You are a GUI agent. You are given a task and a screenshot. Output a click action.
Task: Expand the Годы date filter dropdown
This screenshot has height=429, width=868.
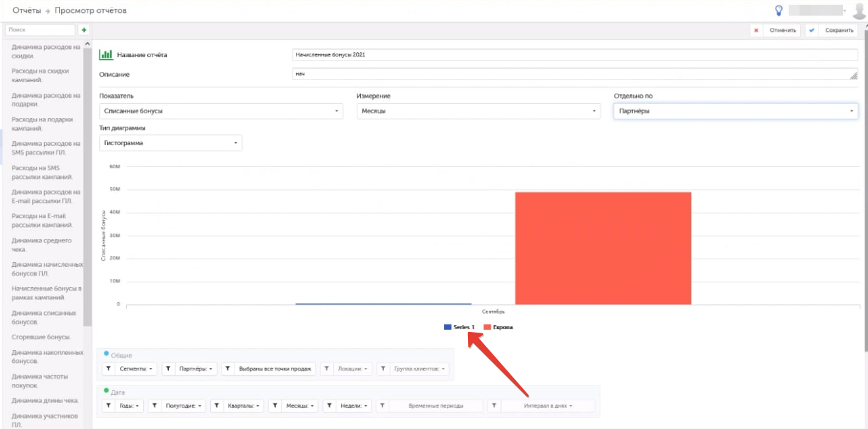[x=129, y=405]
